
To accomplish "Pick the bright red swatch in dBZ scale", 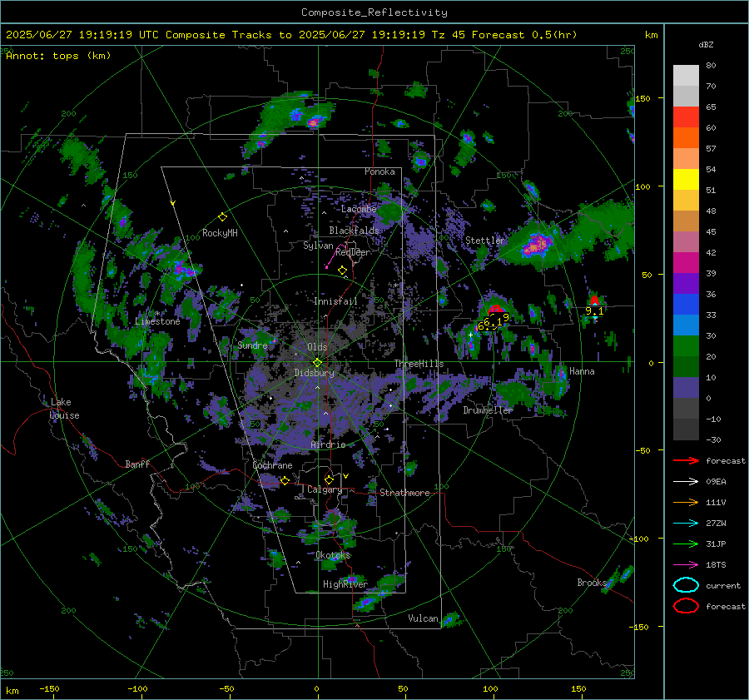I will 686,117.
